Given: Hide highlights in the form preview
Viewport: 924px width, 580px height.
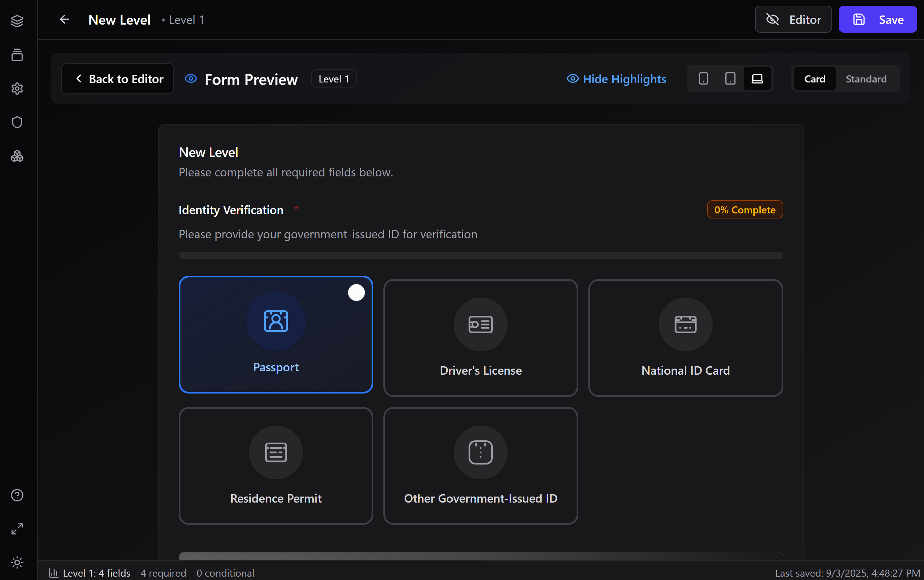Looking at the screenshot, I should (x=616, y=79).
